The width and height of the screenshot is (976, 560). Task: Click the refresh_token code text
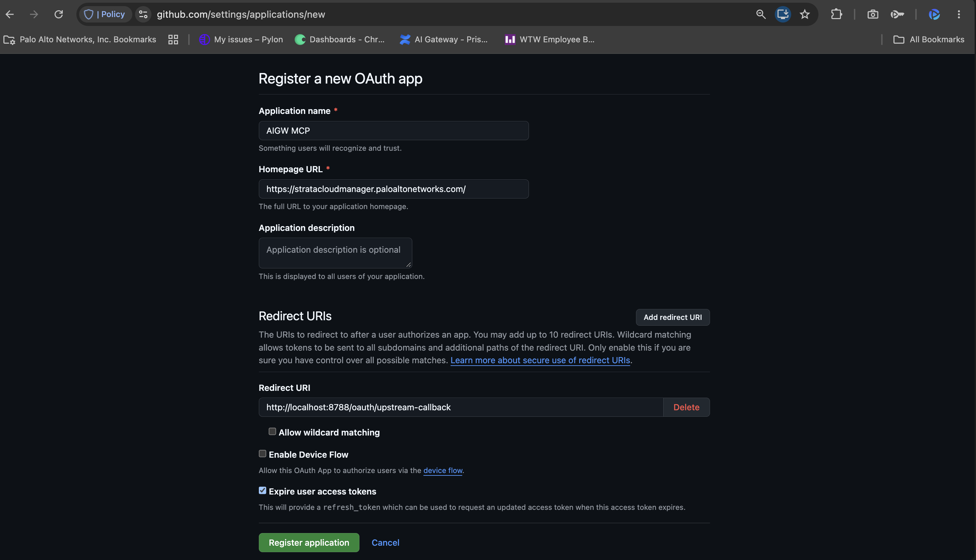click(352, 507)
